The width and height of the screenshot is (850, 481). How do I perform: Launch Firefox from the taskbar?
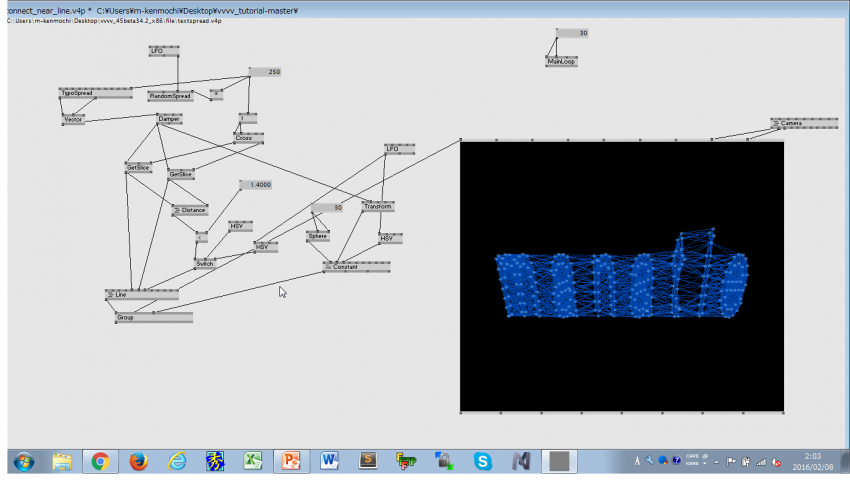coord(139,461)
